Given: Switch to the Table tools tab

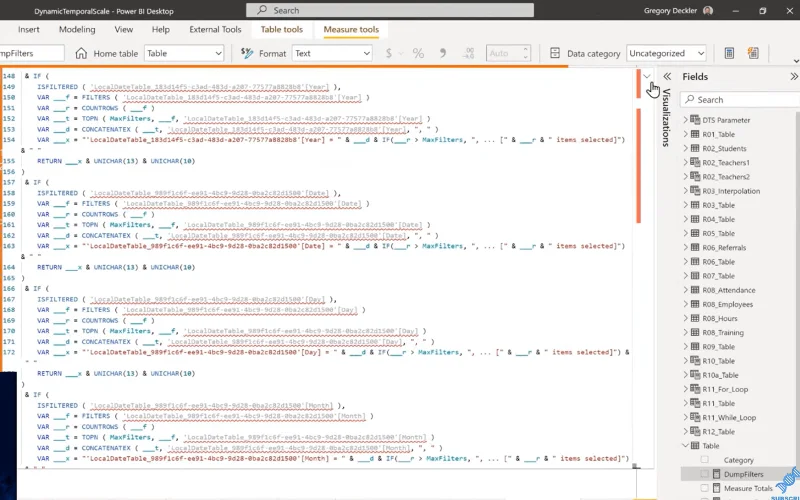Looking at the screenshot, I should (282, 30).
